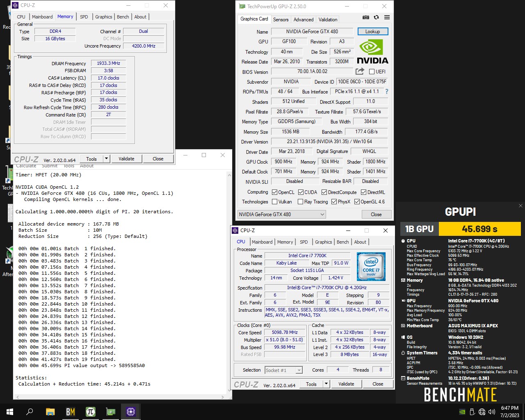Open About tab in upper CPU-Z
Screen dimensions: 525x420
point(140,17)
